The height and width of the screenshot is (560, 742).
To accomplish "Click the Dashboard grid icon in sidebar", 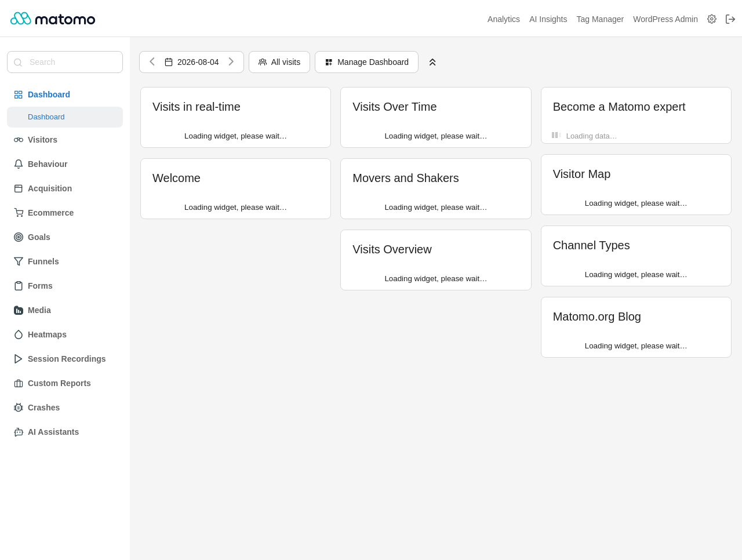I will 19,94.
